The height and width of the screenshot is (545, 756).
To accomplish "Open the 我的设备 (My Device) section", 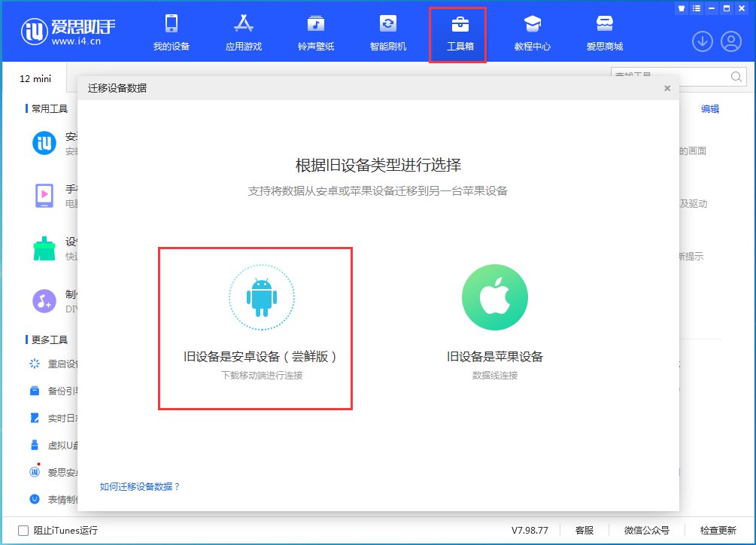I will (x=171, y=33).
